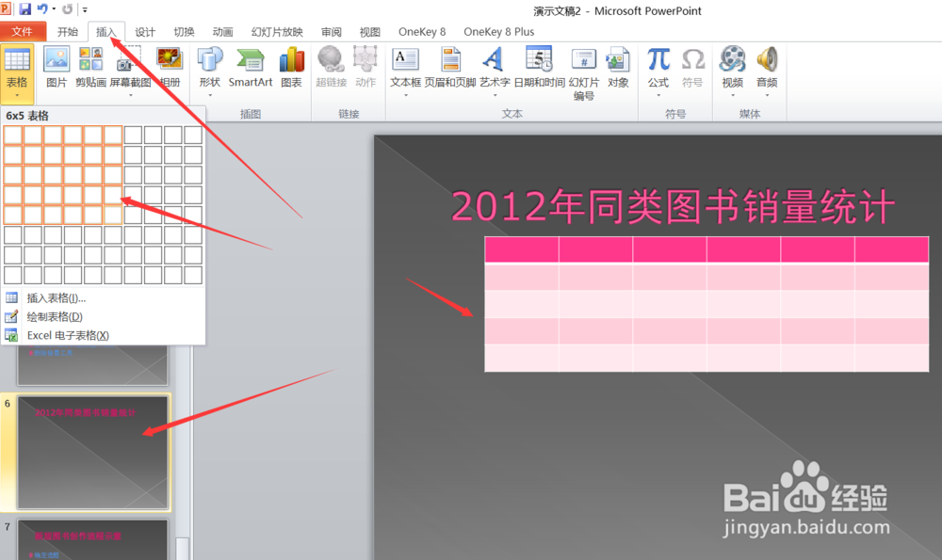Open the 剪贴画 (Clip Art) pane
The image size is (942, 560).
point(90,66)
